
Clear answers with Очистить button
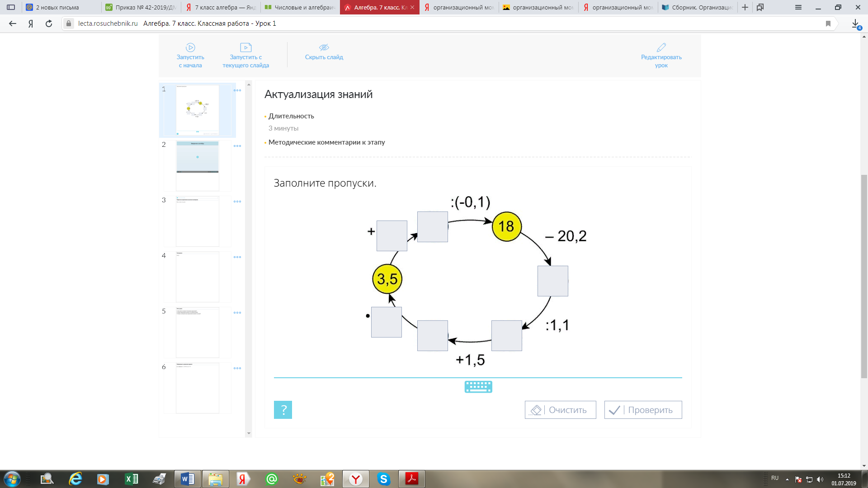(560, 410)
